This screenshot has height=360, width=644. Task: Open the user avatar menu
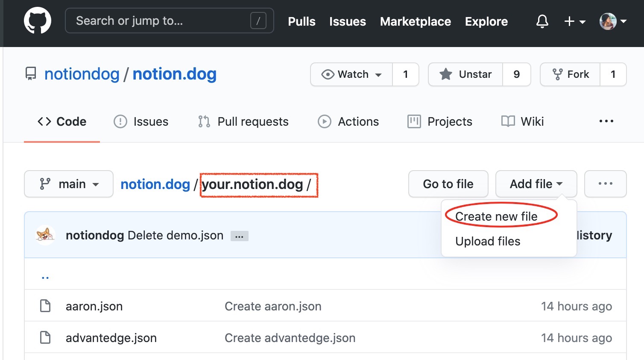click(612, 21)
